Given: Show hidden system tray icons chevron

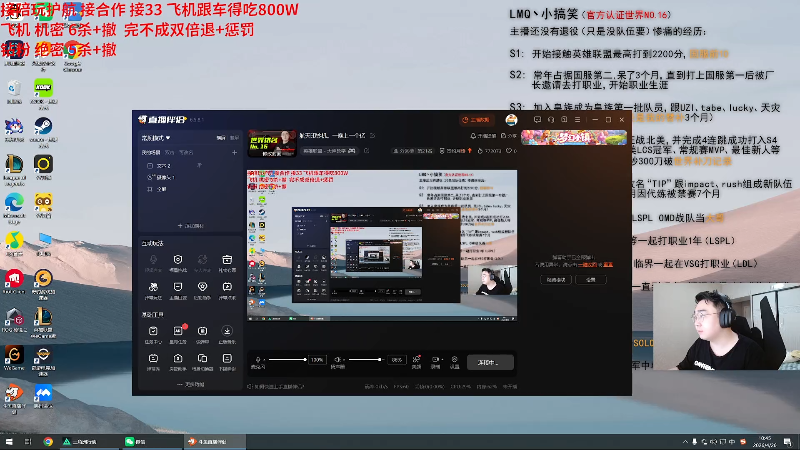Looking at the screenshot, I should tap(685, 442).
